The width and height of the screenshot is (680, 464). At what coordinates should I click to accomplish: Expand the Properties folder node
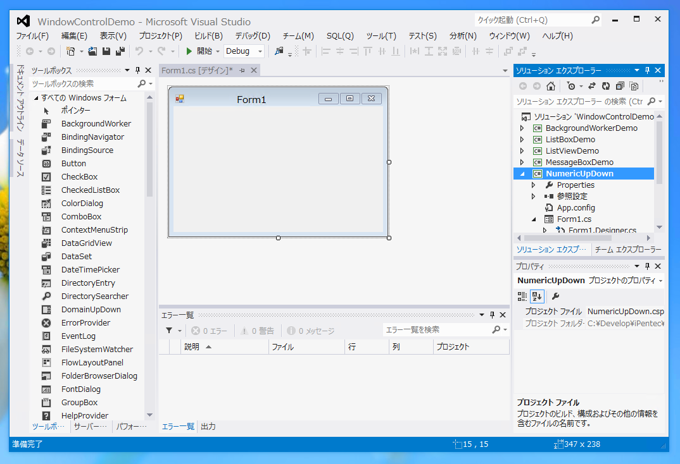coord(533,185)
